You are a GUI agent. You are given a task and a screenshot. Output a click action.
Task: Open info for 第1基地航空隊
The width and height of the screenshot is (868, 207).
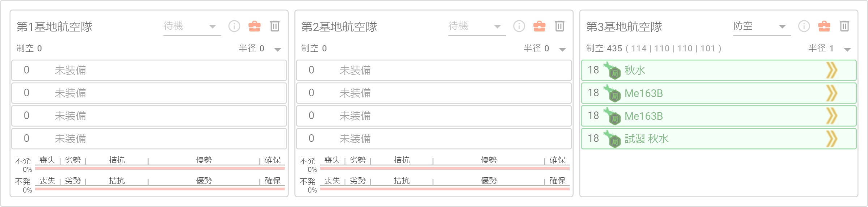(x=234, y=26)
